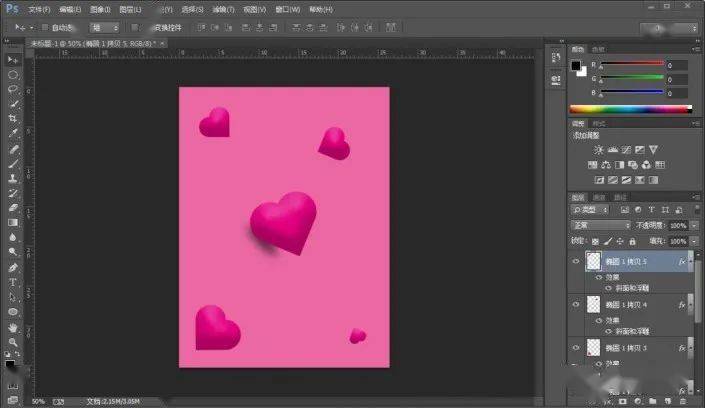705x408 pixels.
Task: Add a Brightness/Contrast adjustment
Action: 598,150
